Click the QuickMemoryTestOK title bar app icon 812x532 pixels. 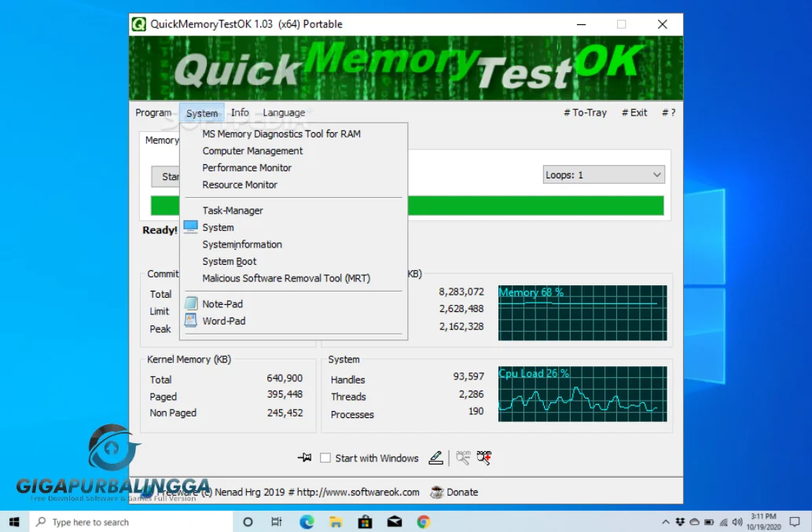tap(139, 24)
